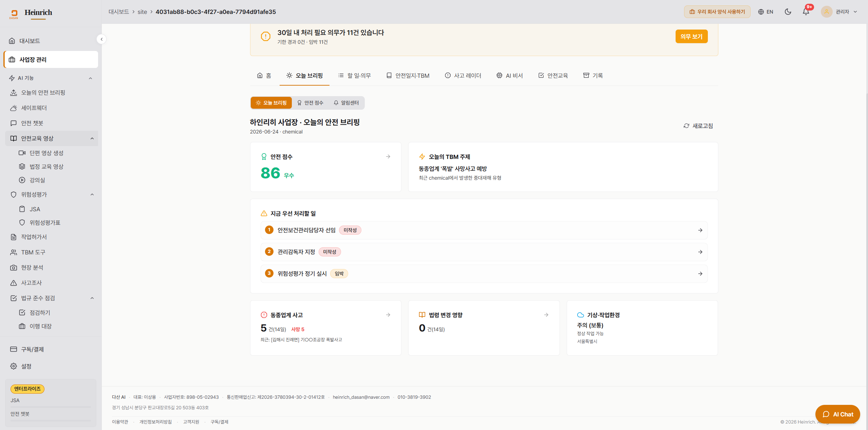The width and height of the screenshot is (868, 430).
Task: Click 의무 보기 button
Action: click(691, 36)
